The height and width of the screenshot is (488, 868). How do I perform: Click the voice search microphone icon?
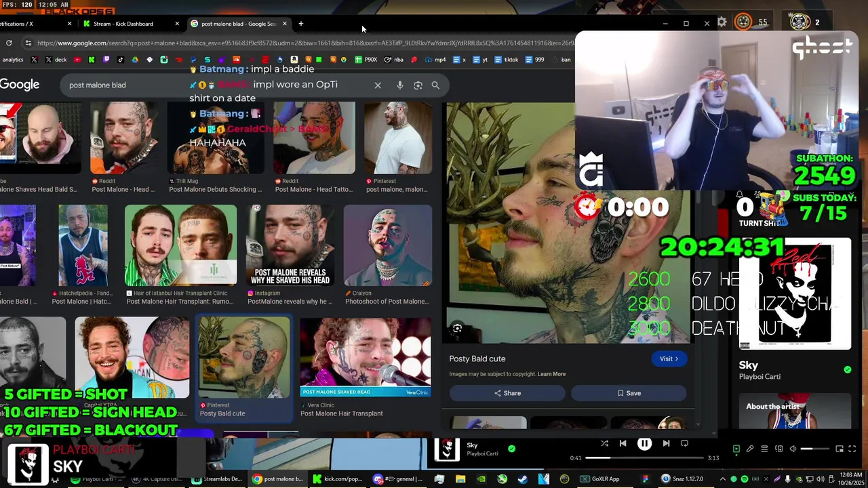click(x=400, y=85)
